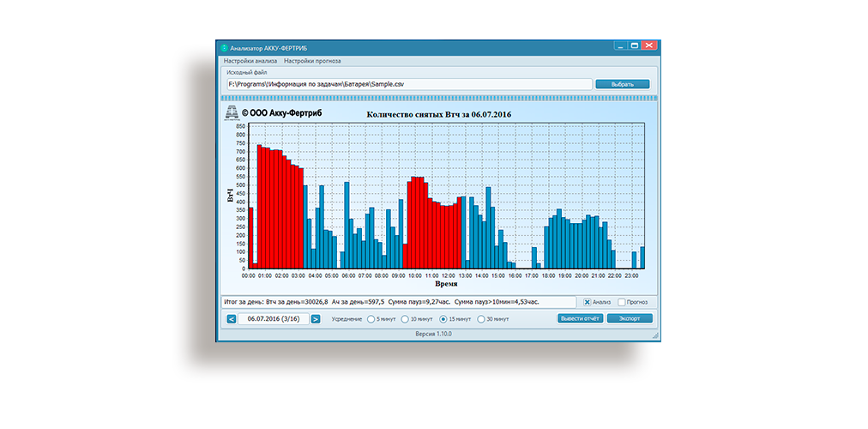Minimize the Анализатор window
Image resolution: width=868 pixels, height=429 pixels.
pyautogui.click(x=619, y=46)
